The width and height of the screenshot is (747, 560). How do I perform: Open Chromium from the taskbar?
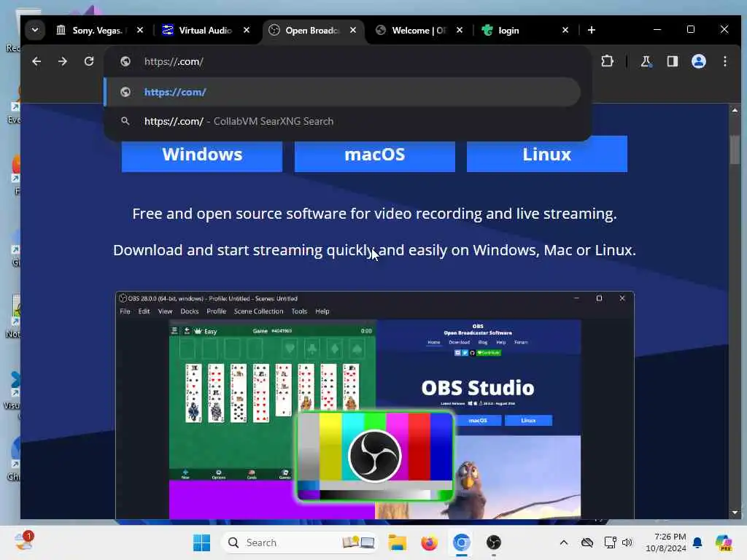461,542
